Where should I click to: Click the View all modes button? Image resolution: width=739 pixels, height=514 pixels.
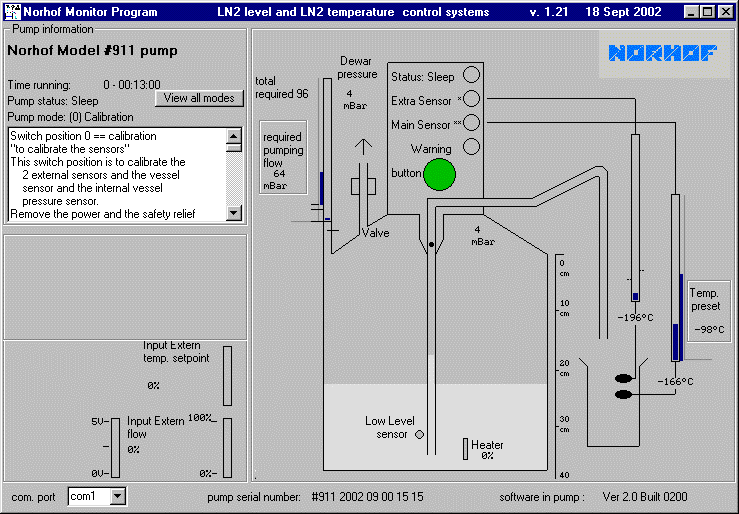[199, 98]
